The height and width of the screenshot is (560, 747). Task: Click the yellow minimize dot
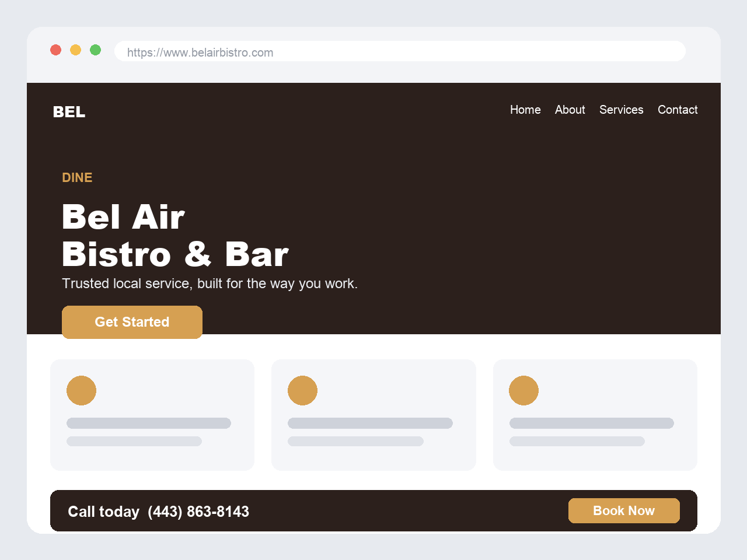[76, 50]
